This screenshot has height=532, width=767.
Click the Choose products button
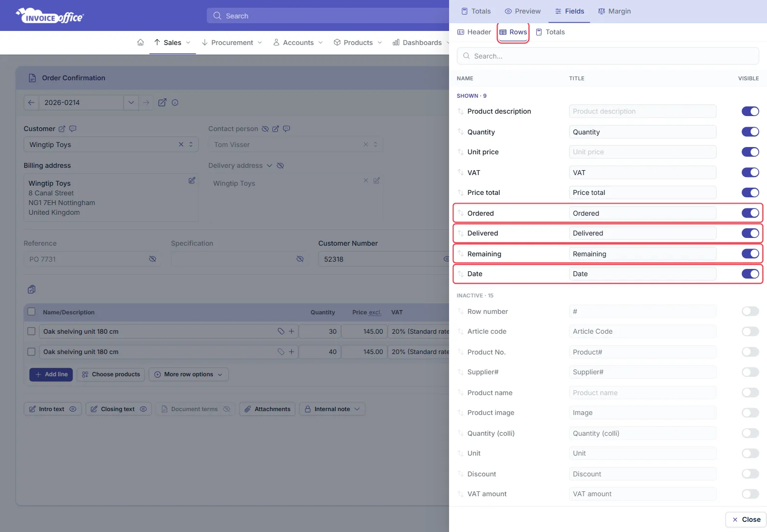click(x=111, y=374)
